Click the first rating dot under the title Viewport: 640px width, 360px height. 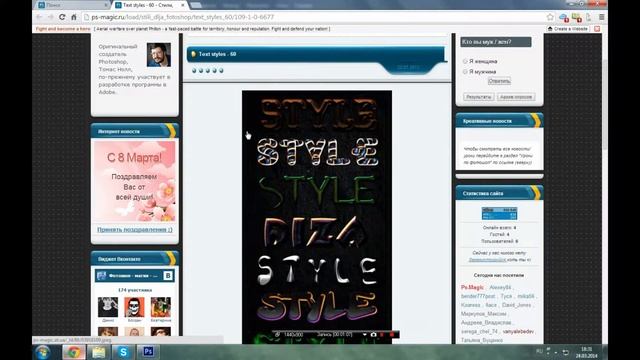point(194,71)
